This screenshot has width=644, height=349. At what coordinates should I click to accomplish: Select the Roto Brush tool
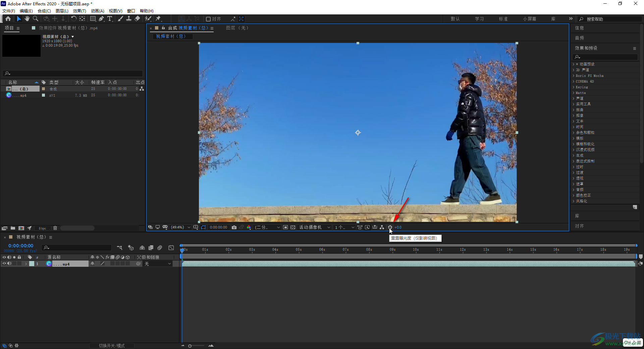point(148,19)
